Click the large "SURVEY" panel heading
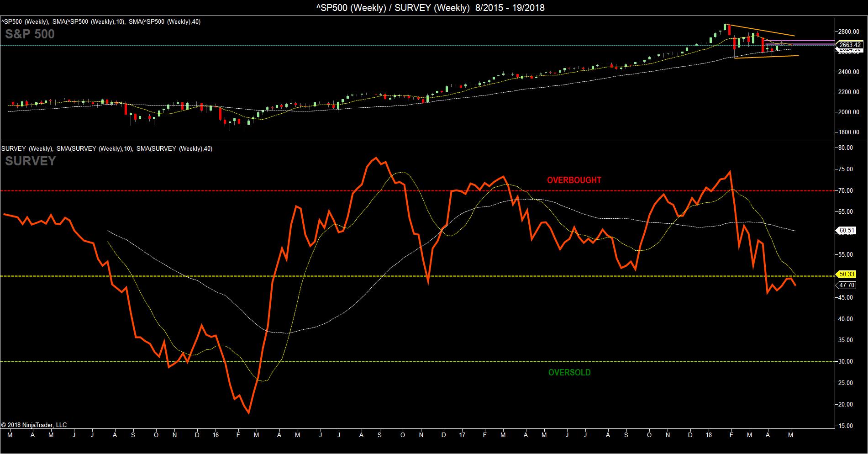868x454 pixels. click(30, 161)
